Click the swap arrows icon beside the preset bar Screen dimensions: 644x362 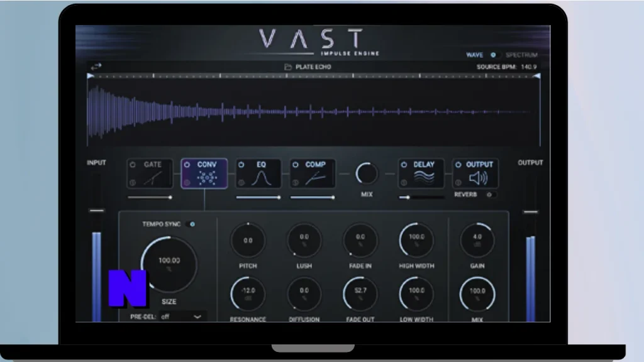(96, 67)
